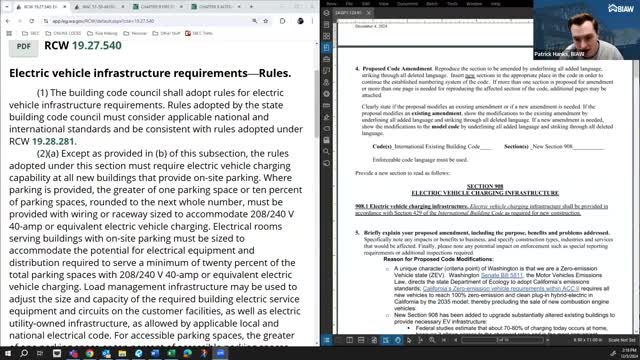The width and height of the screenshot is (640, 360).
Task: Follow the RCW 19.28.281 link
Action: pos(53,141)
